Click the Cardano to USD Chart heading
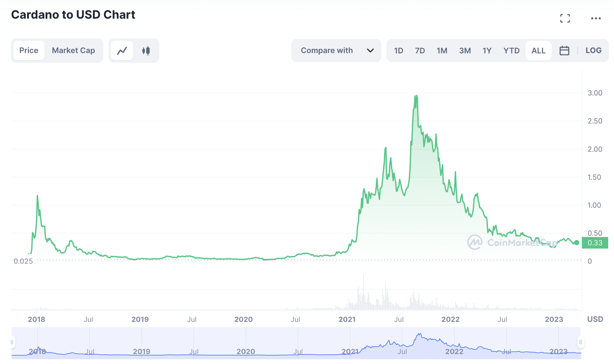The height and width of the screenshot is (364, 614). tap(73, 15)
